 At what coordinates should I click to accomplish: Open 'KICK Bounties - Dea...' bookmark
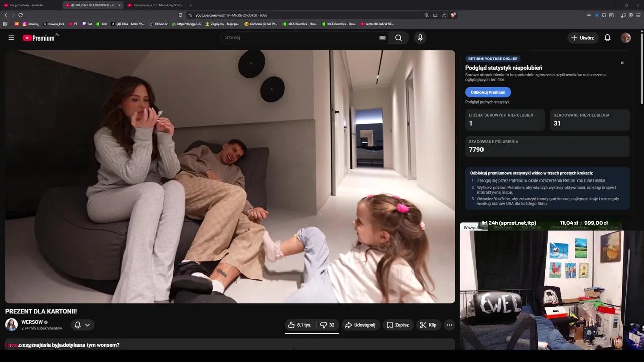coord(339,24)
